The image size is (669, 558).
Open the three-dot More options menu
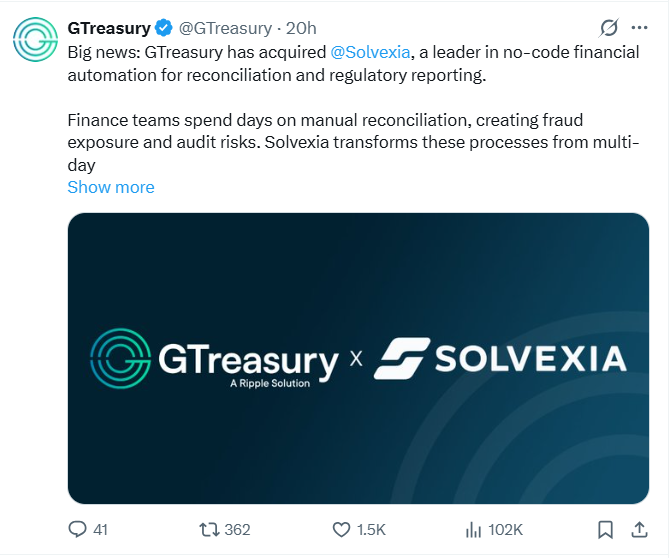(639, 28)
